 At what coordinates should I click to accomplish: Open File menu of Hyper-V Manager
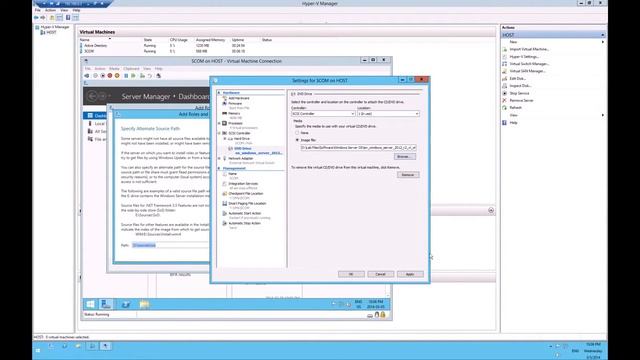[x=38, y=10]
